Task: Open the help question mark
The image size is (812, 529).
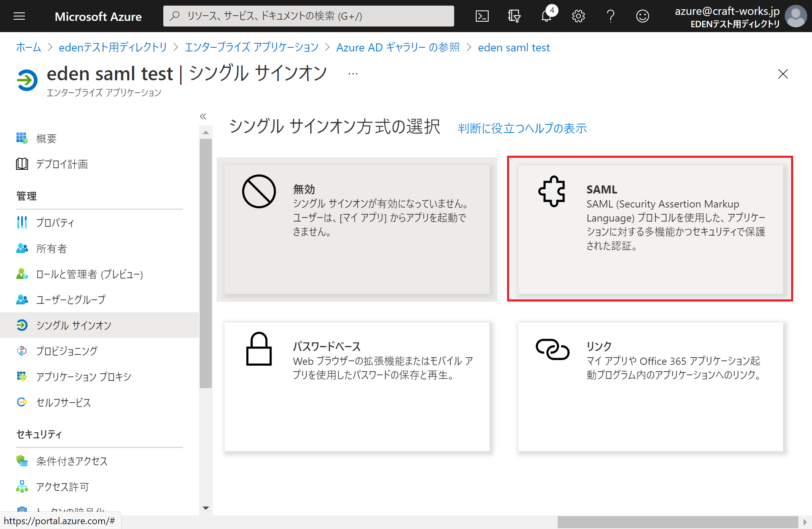Action: (x=610, y=16)
